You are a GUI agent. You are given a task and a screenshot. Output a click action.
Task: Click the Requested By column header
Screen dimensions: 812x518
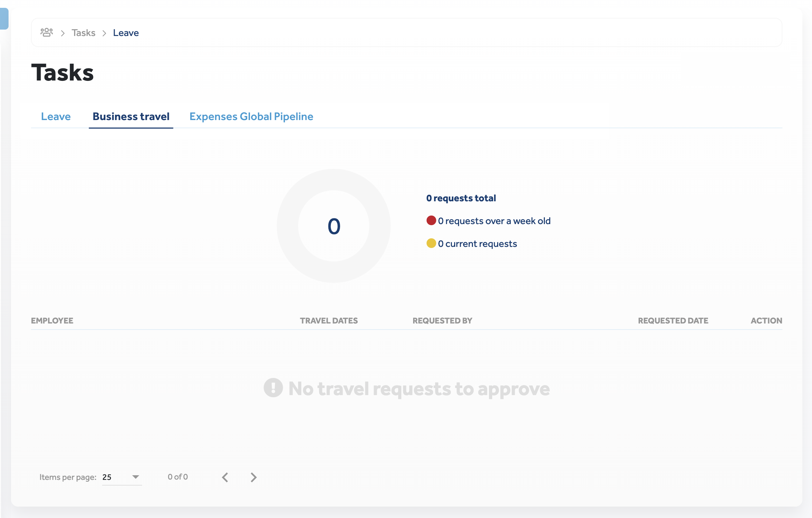[x=442, y=321]
